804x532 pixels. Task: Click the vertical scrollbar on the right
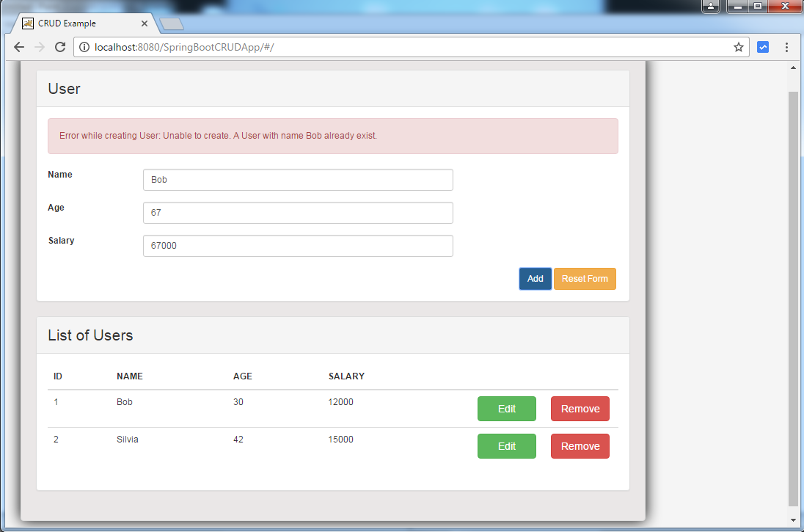[793, 294]
